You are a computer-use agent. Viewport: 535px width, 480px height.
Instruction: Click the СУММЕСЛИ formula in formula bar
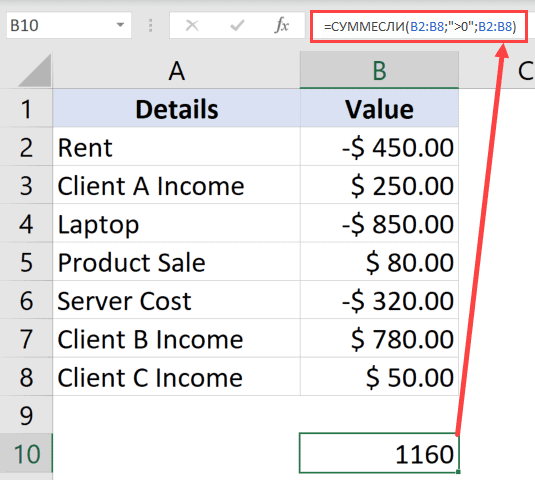(419, 26)
